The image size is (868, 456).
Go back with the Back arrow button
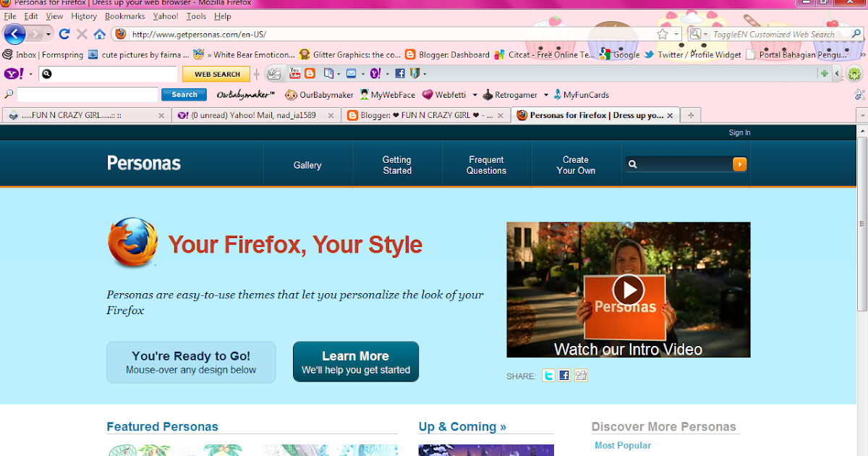(x=14, y=34)
